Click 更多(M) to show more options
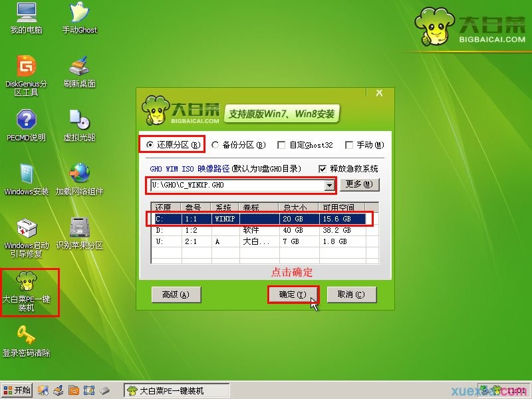 [x=360, y=184]
